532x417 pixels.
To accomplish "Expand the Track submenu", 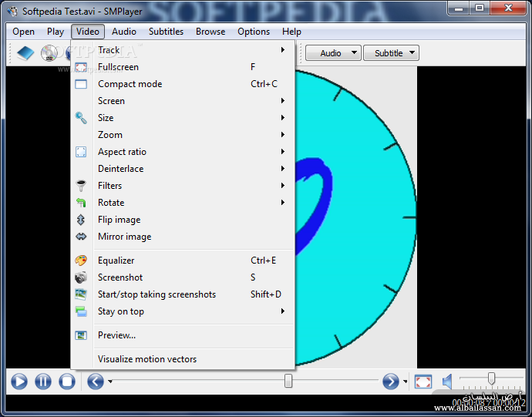I will tap(183, 50).
